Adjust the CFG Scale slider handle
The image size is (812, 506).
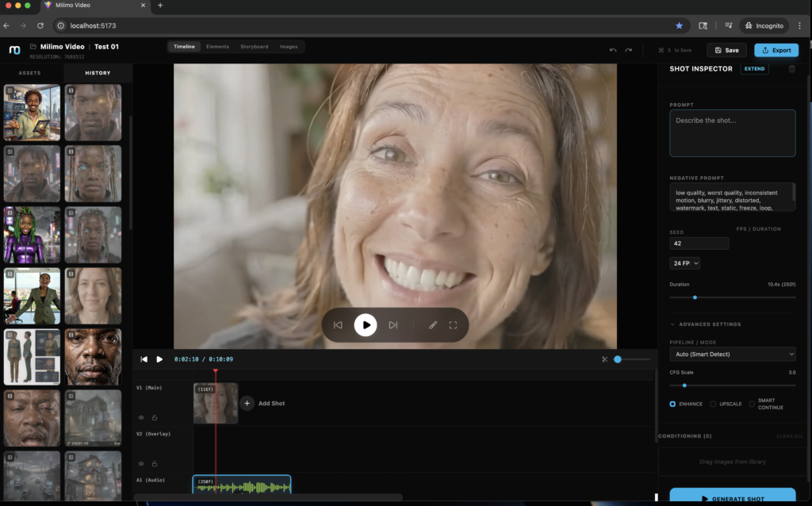[x=684, y=385]
